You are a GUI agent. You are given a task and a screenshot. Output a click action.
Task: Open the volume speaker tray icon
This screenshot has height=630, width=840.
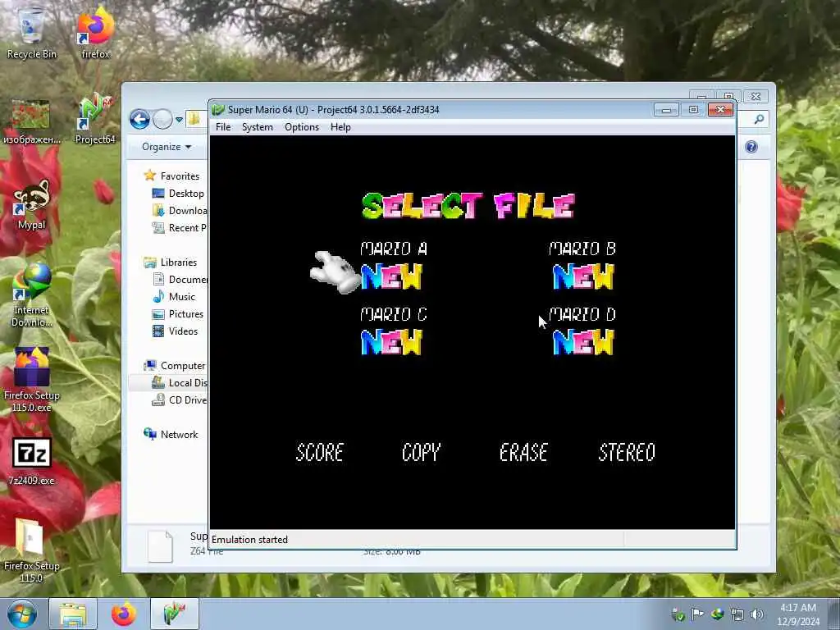point(757,614)
